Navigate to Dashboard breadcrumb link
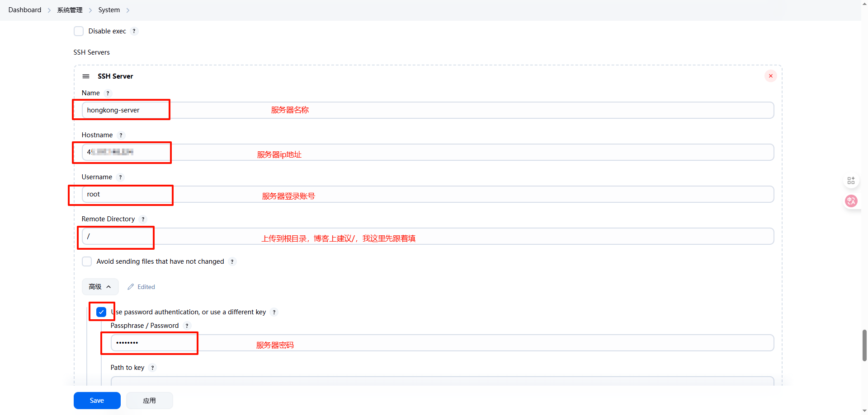The image size is (868, 415). (x=25, y=10)
